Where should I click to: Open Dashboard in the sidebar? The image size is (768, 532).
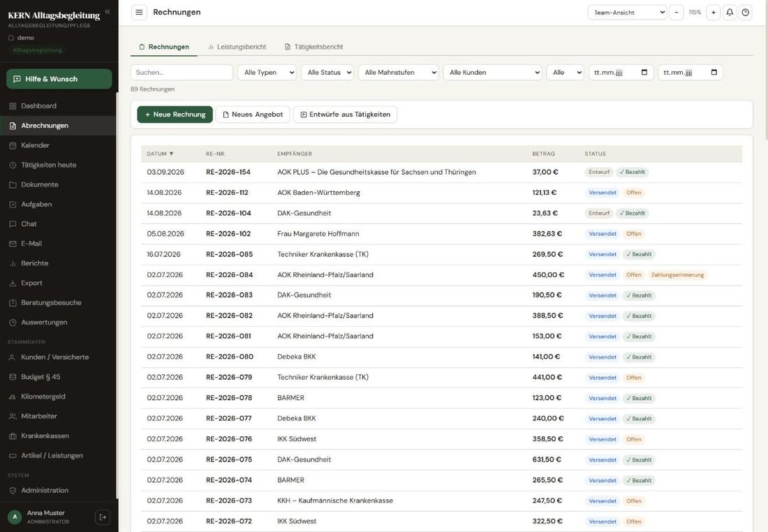point(58,106)
